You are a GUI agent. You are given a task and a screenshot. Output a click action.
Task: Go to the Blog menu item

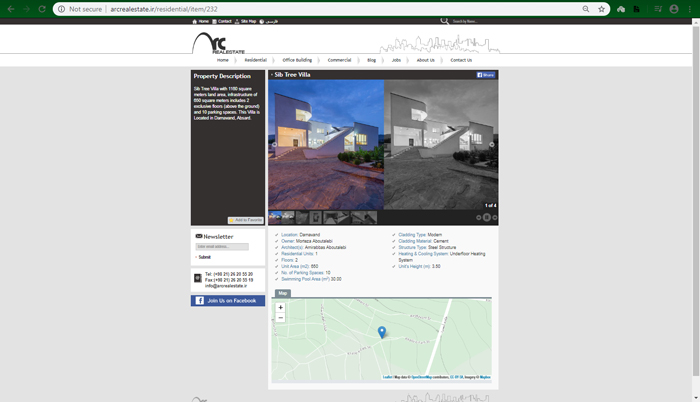pyautogui.click(x=371, y=60)
